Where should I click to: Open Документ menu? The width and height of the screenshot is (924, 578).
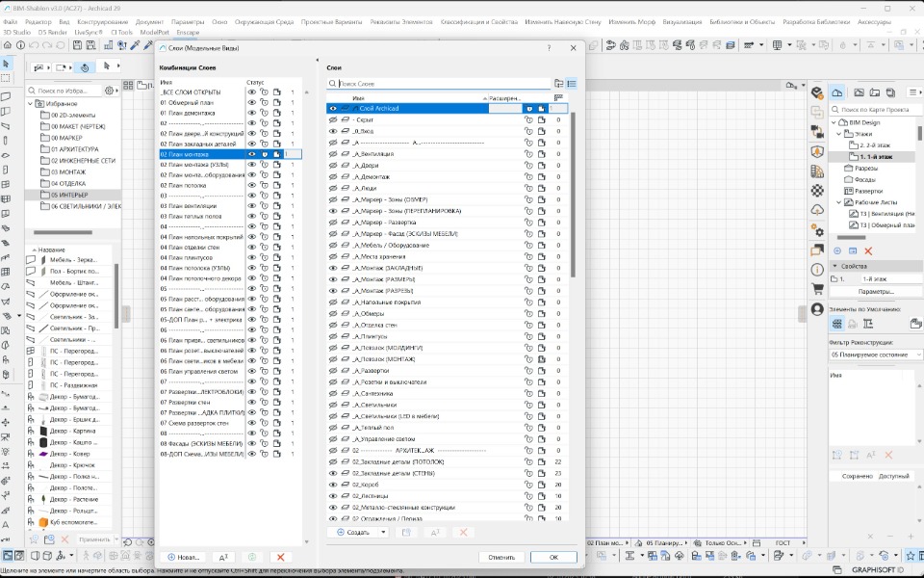coord(150,22)
